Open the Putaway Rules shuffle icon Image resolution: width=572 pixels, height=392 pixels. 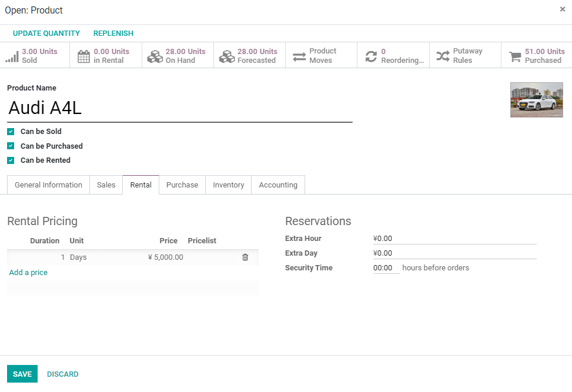point(443,56)
